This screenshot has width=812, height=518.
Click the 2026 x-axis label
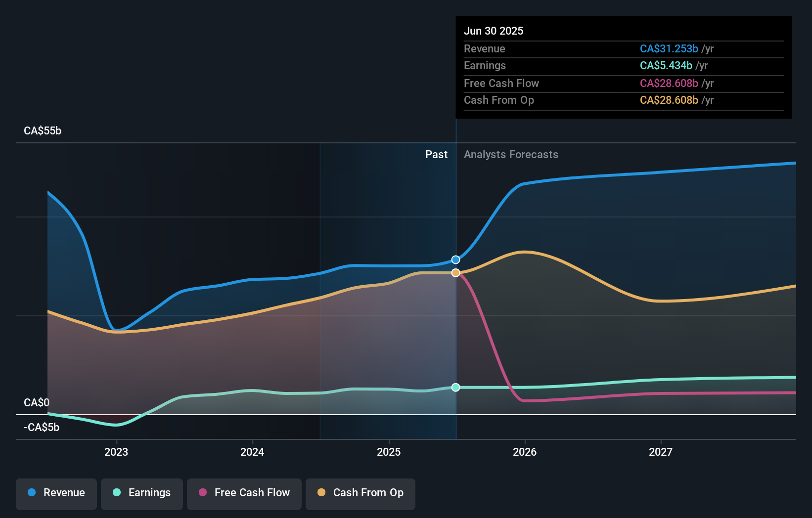coord(525,452)
